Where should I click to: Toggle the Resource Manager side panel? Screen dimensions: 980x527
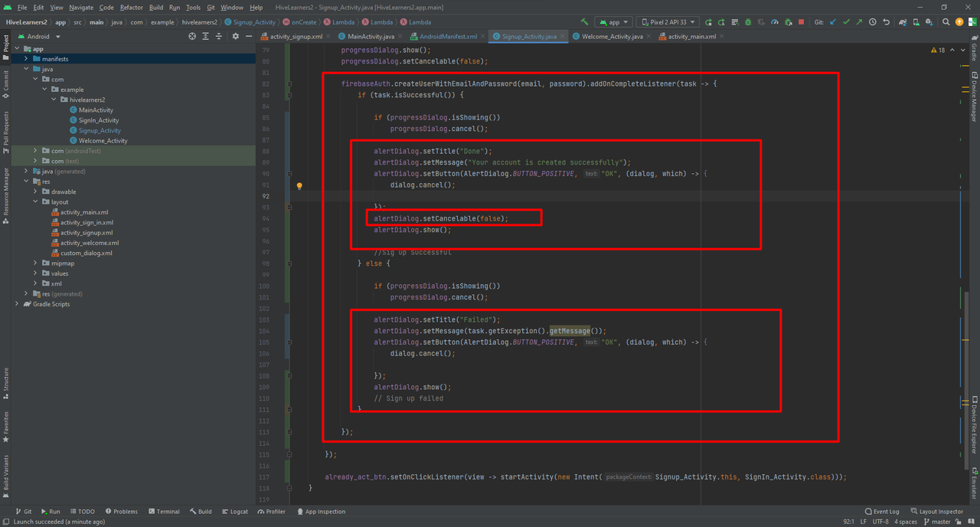pyautogui.click(x=6, y=196)
